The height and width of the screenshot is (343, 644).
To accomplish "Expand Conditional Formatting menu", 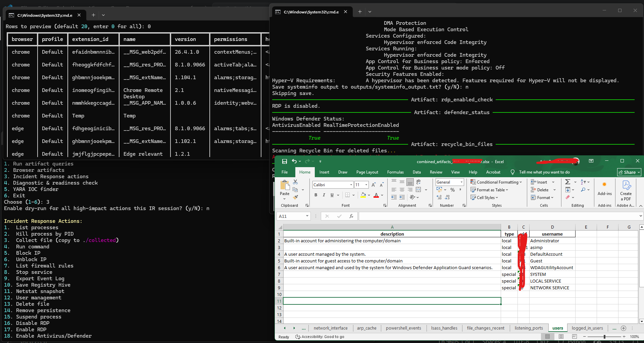I will pyautogui.click(x=496, y=182).
